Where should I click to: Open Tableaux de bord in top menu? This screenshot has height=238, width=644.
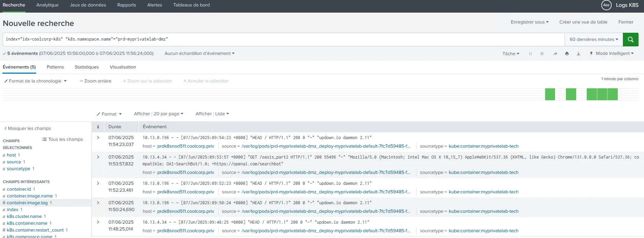(191, 5)
